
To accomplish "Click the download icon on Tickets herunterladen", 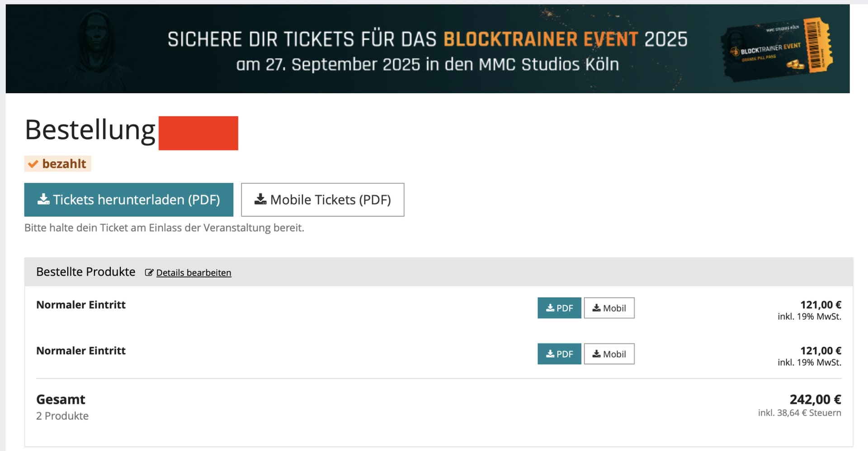I will click(43, 199).
